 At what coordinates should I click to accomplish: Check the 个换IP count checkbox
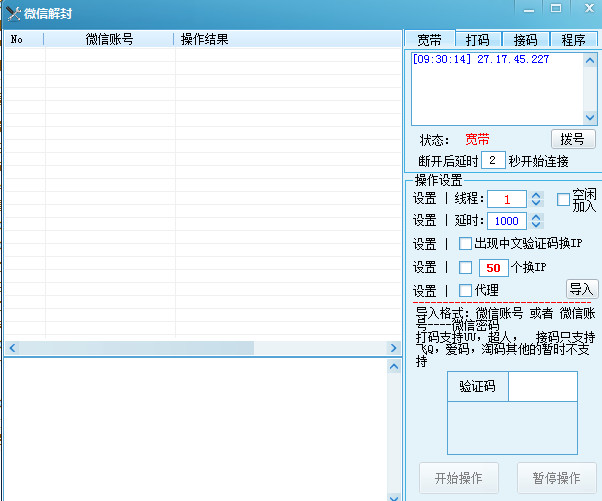(465, 267)
